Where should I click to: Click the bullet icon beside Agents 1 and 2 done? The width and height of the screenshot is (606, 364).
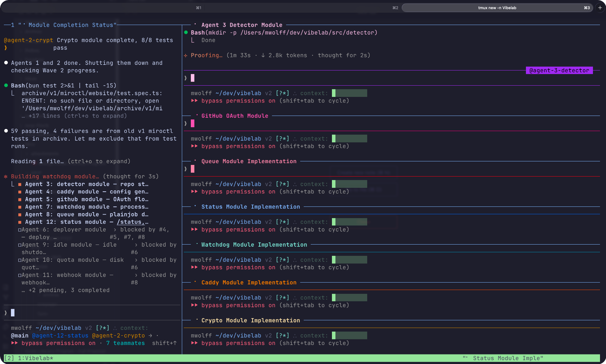tap(6, 63)
